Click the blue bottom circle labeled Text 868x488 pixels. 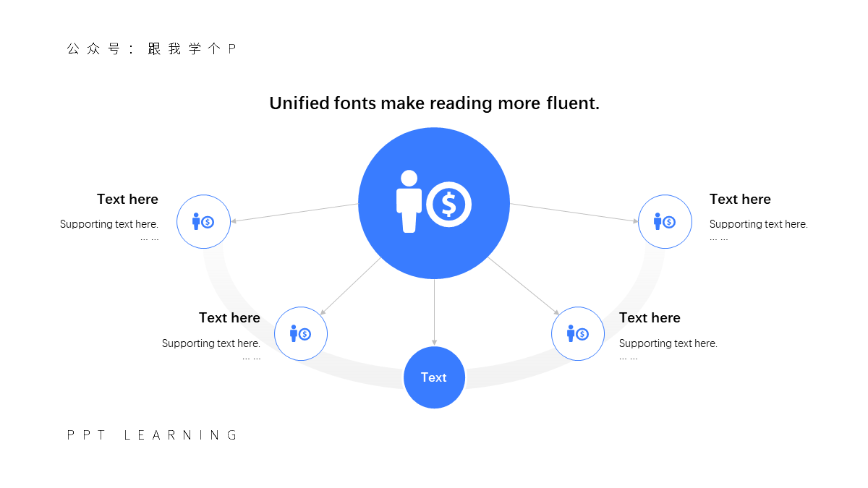coord(434,377)
